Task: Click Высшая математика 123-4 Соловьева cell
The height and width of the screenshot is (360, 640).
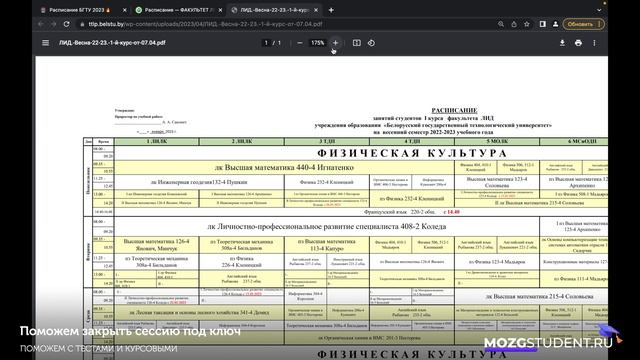Action: pyautogui.click(x=497, y=182)
